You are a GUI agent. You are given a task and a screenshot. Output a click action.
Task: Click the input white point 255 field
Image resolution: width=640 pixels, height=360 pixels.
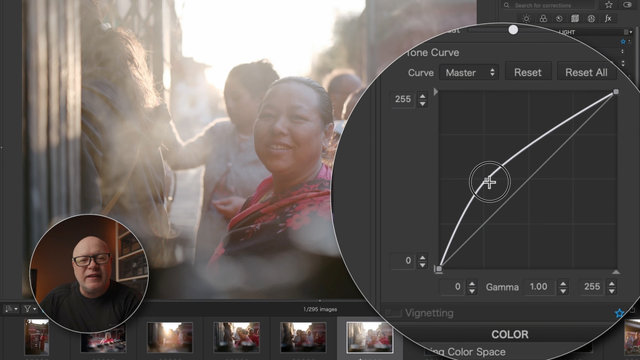tap(592, 287)
